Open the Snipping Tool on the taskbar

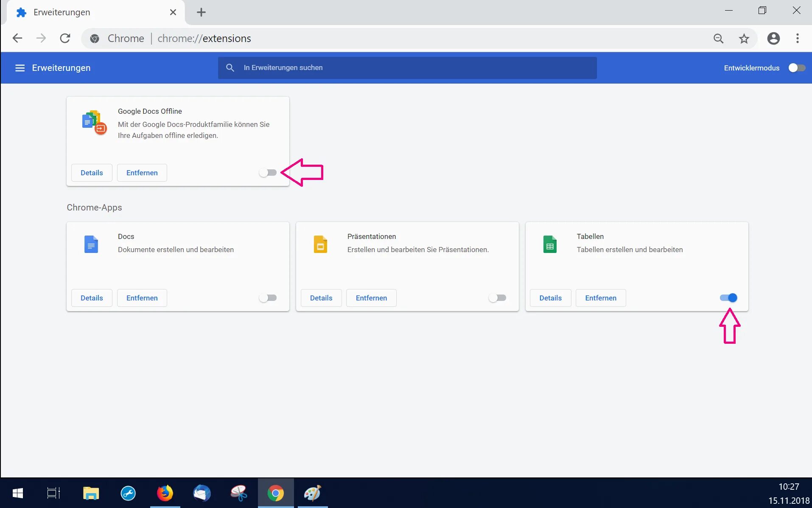(x=239, y=493)
